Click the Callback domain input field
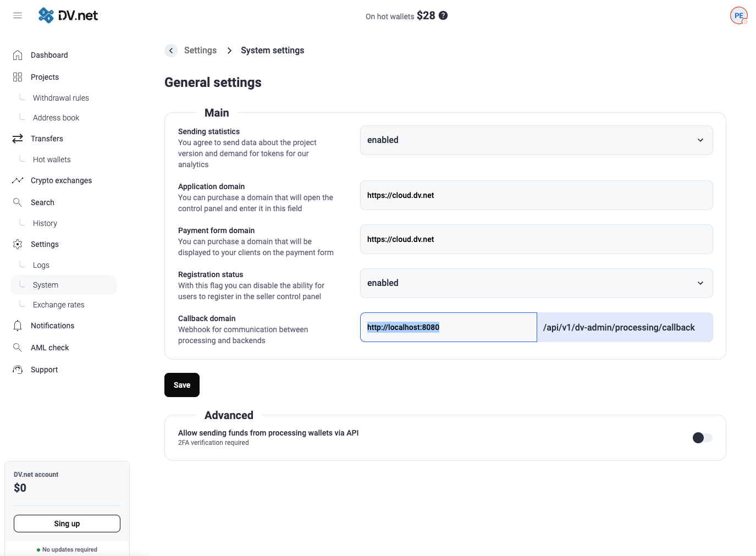The image size is (756, 556). pyautogui.click(x=448, y=327)
